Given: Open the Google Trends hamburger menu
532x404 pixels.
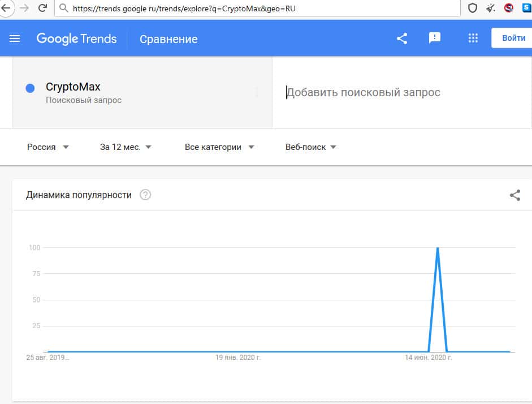Looking at the screenshot, I should (x=15, y=38).
